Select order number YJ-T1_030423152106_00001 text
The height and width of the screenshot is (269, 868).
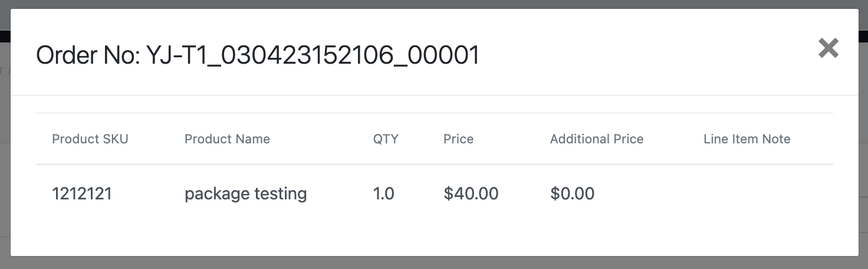(313, 55)
